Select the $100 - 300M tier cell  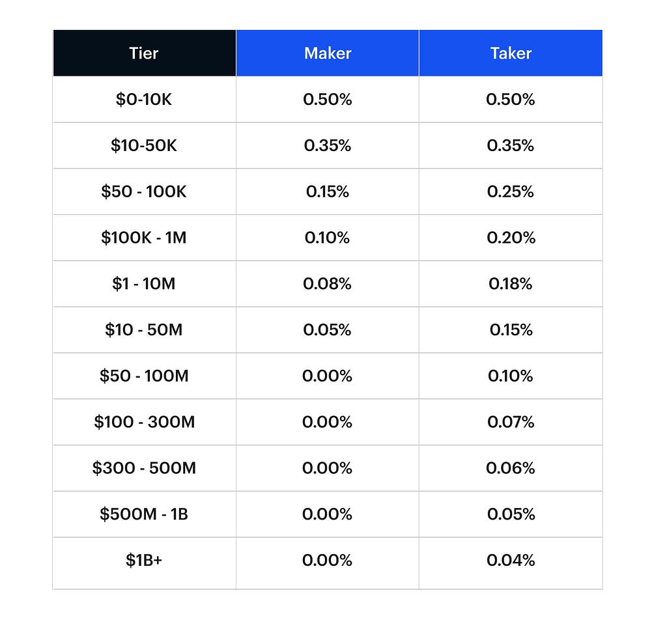pos(144,423)
